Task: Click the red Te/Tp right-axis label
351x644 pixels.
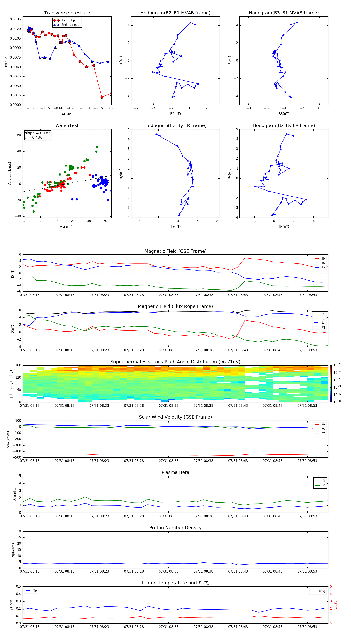Action: pyautogui.click(x=336, y=605)
